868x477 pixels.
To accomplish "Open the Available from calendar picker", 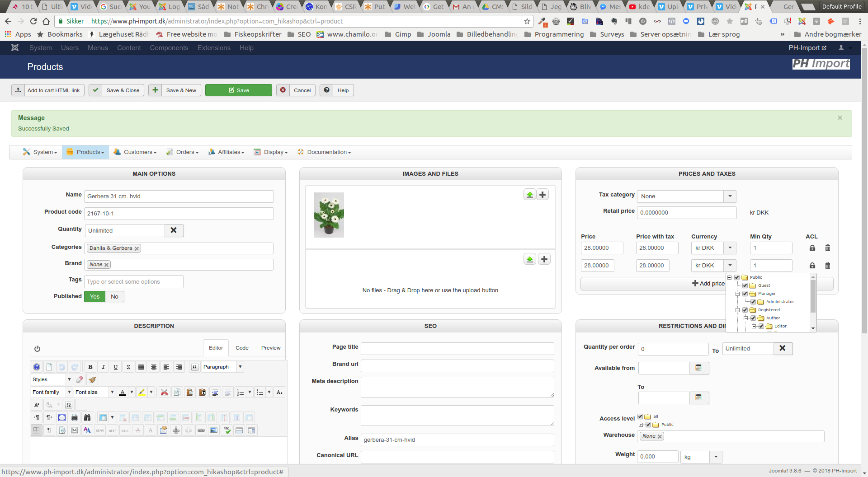I will pos(699,368).
